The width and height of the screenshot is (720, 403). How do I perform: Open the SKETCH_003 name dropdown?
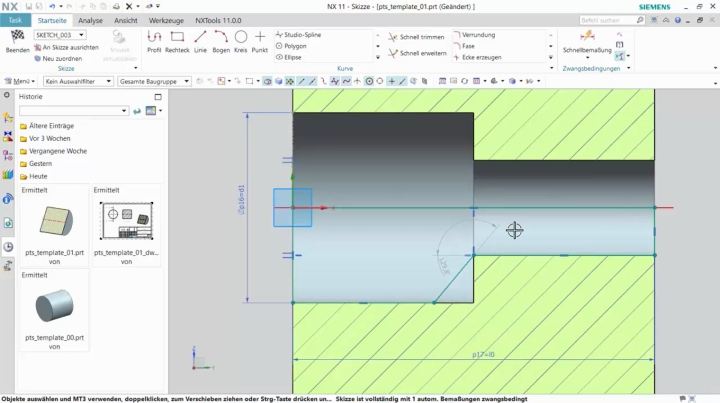click(81, 35)
